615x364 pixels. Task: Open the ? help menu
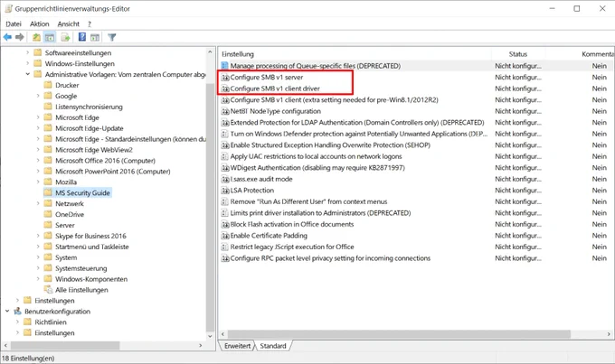[90, 23]
